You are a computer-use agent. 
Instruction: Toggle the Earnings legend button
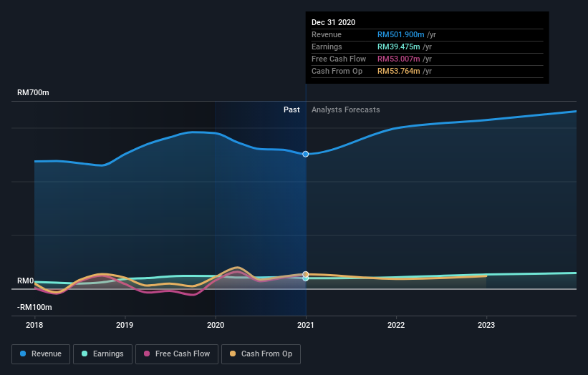tap(102, 354)
